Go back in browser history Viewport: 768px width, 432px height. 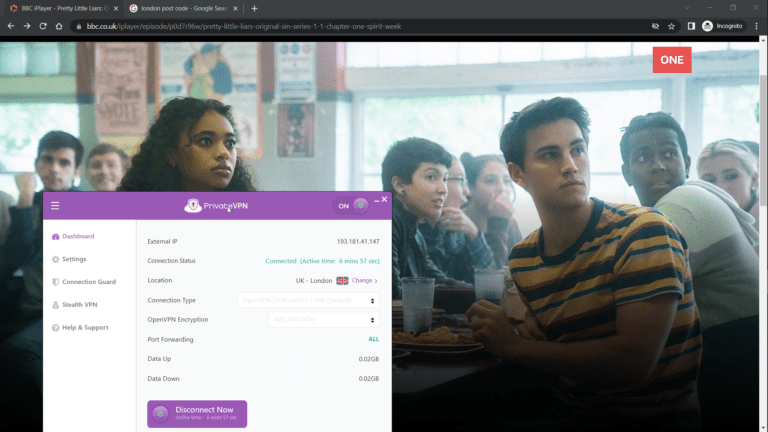[x=11, y=26]
